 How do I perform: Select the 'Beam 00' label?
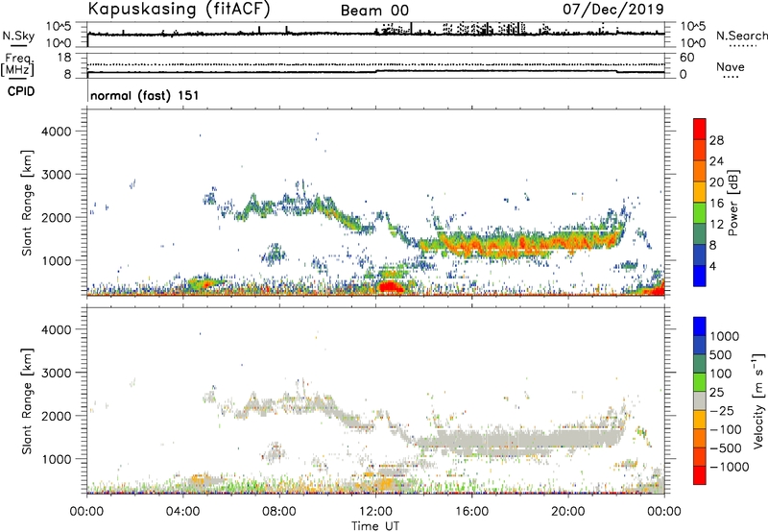(x=374, y=11)
